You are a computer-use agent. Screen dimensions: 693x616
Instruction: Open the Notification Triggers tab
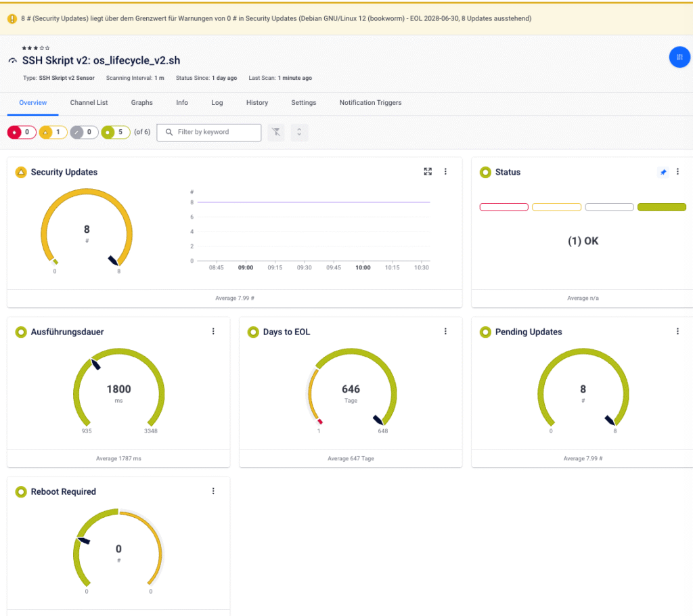pyautogui.click(x=370, y=103)
